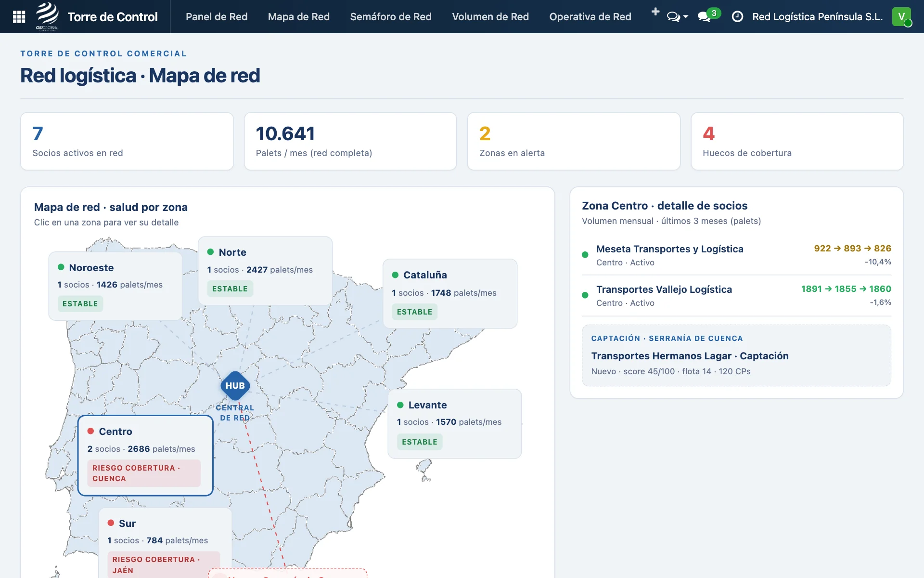Open Volumen de Red menu

point(490,17)
